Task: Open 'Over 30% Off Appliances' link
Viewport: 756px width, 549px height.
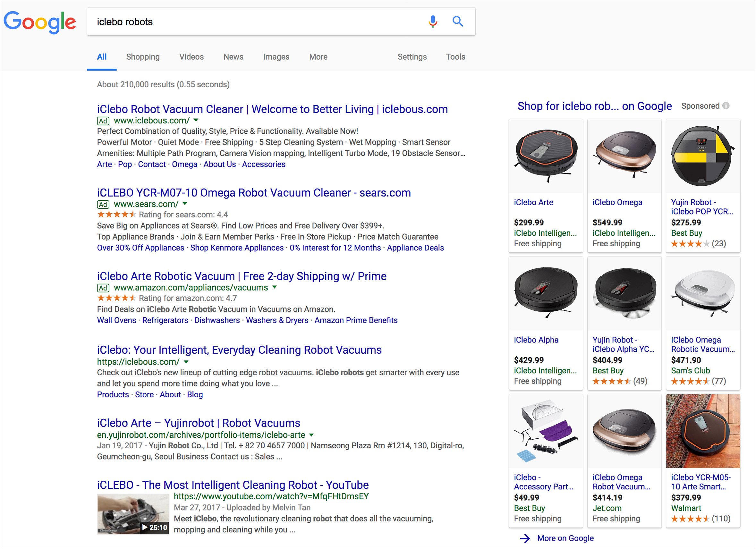Action: [x=140, y=248]
